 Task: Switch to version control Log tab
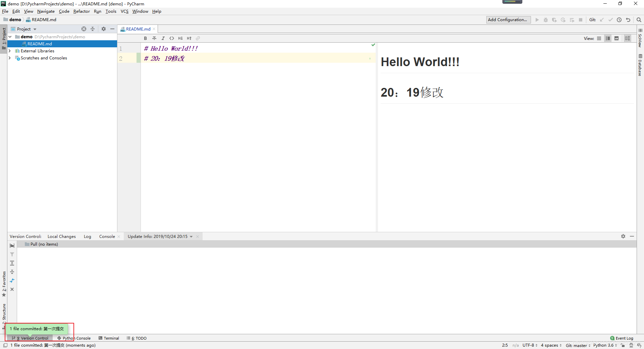pos(88,237)
